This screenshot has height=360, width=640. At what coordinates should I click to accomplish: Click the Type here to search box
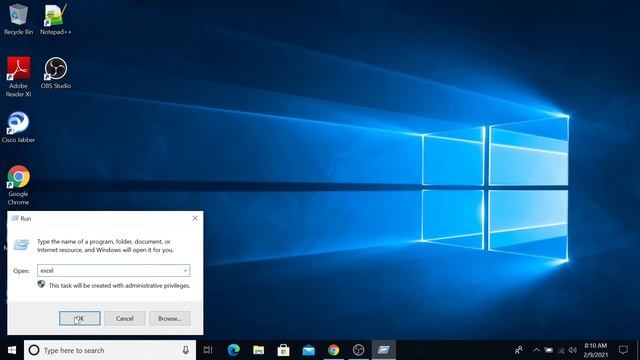tap(110, 350)
